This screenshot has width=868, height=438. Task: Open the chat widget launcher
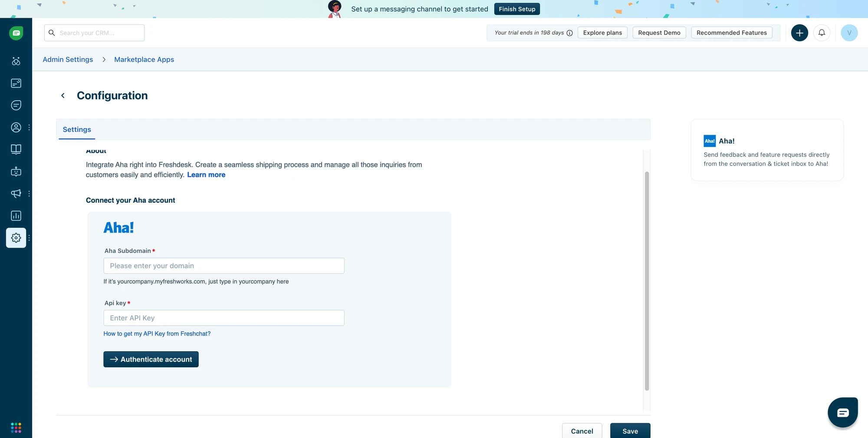[x=842, y=412]
